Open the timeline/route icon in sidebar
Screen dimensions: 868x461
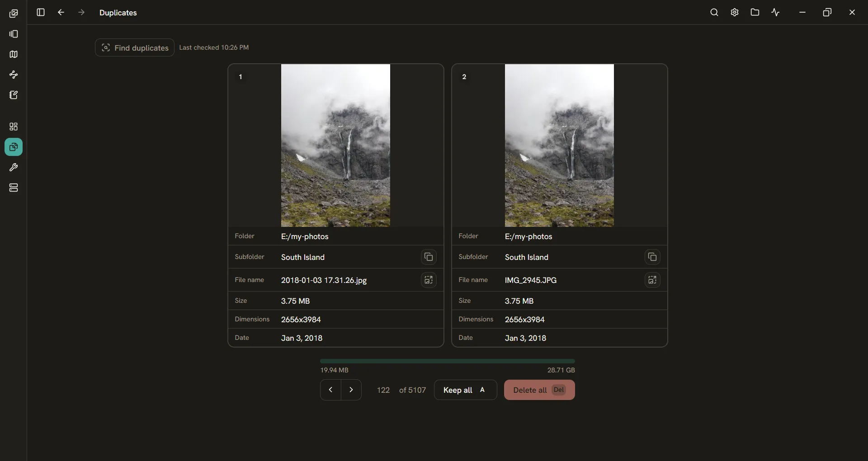click(x=14, y=75)
